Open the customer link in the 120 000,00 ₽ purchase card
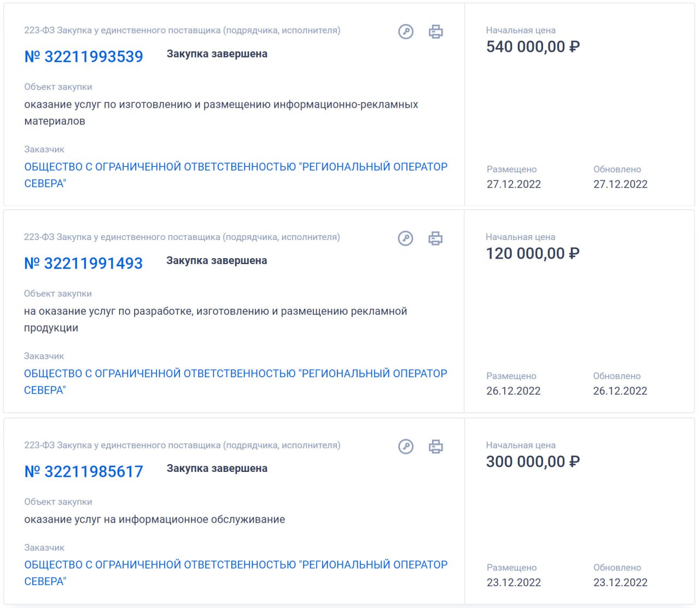 pos(235,374)
